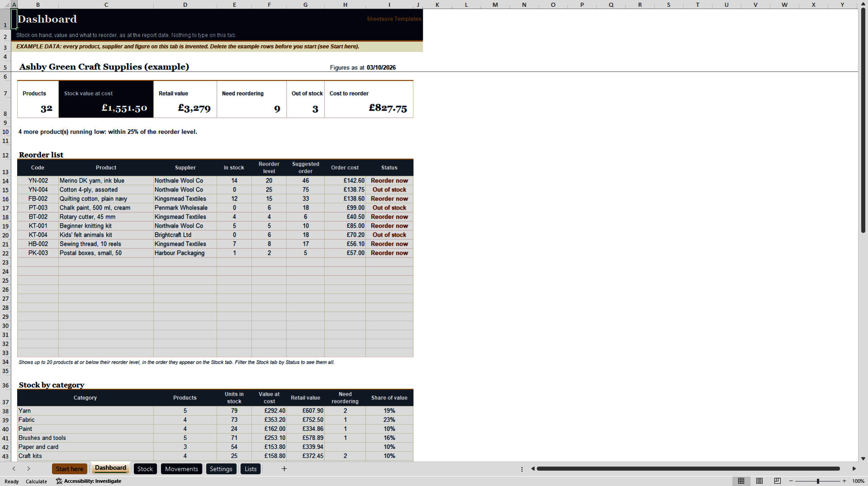Open the Accessibility: Investigate checker
Screen dimensions: 868x486
[89, 481]
